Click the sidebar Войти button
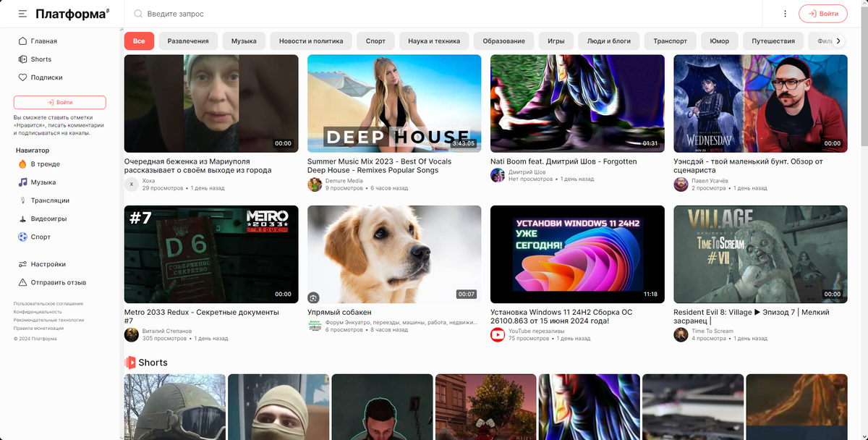The height and width of the screenshot is (440, 868). click(x=60, y=103)
